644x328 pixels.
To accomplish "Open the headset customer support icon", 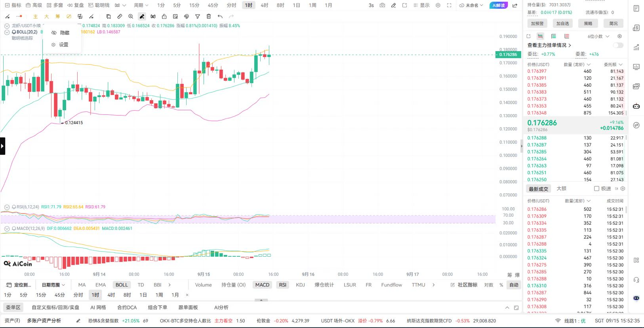I will click(636, 280).
